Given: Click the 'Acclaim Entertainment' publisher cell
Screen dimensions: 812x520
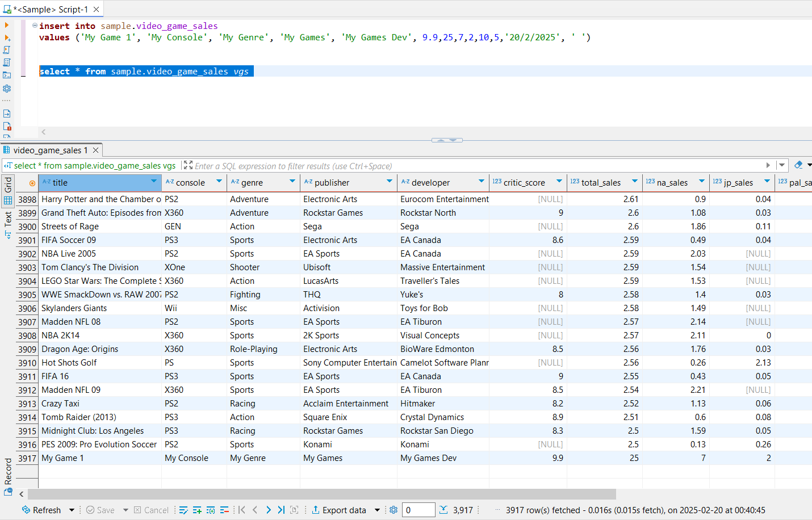Looking at the screenshot, I should point(349,404).
